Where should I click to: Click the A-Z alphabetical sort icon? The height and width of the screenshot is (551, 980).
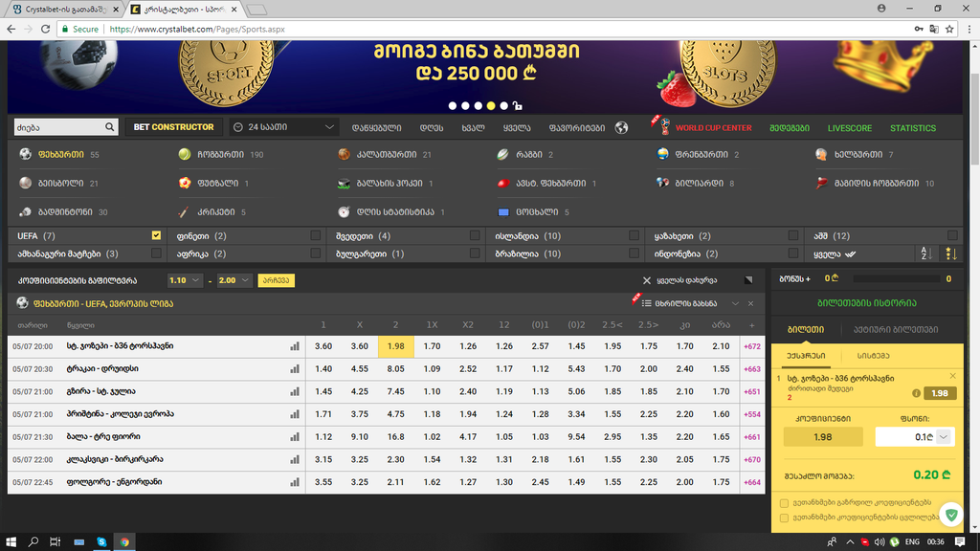(x=926, y=253)
